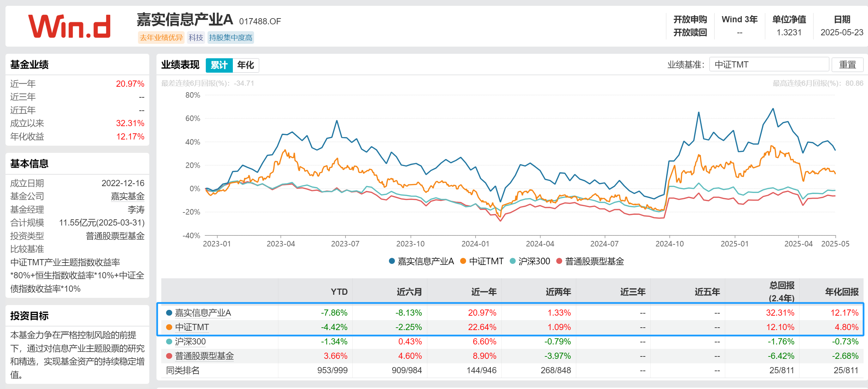
Task: Click the blue dot beside 嘉实信息产业A row
Action: (x=169, y=313)
